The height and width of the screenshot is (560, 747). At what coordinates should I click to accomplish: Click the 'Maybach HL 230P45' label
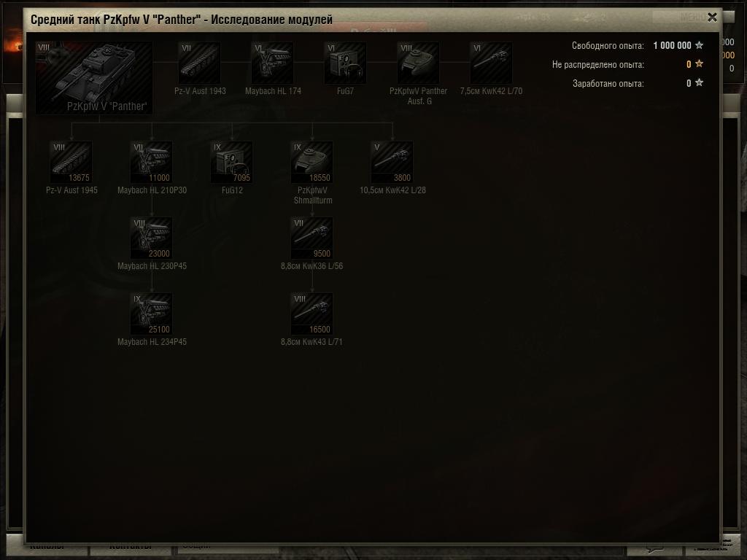pyautogui.click(x=152, y=266)
